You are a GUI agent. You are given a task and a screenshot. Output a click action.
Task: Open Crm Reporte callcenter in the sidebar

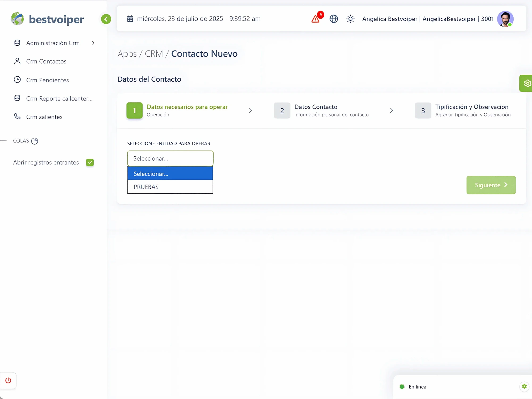59,98
